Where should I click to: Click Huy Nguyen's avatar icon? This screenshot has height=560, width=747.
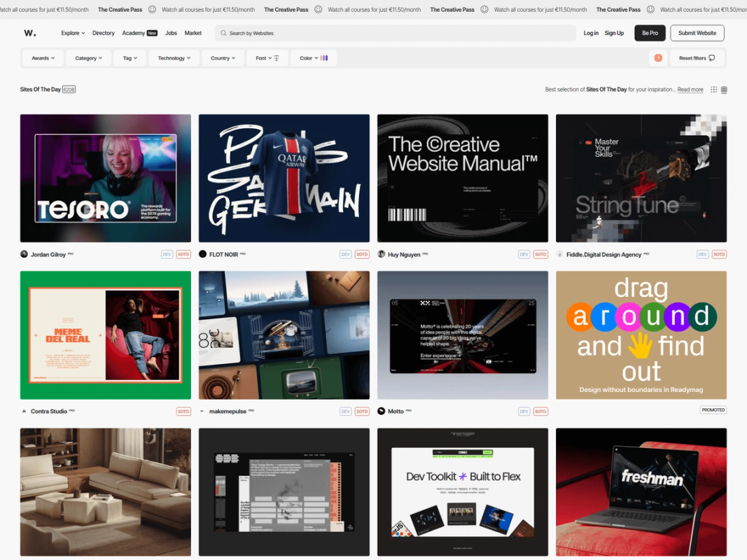(381, 254)
